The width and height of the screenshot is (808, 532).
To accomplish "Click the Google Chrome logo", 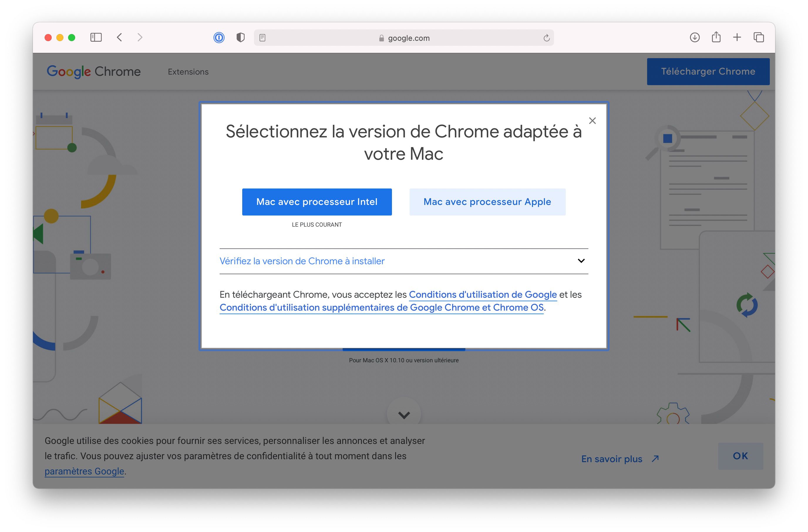I will point(94,72).
